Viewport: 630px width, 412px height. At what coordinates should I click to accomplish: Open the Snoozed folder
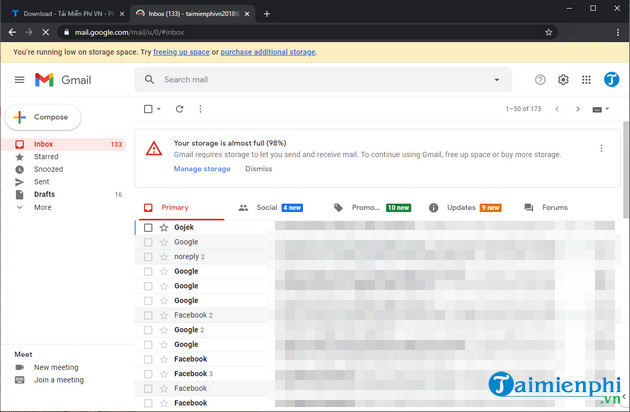[x=64, y=169]
